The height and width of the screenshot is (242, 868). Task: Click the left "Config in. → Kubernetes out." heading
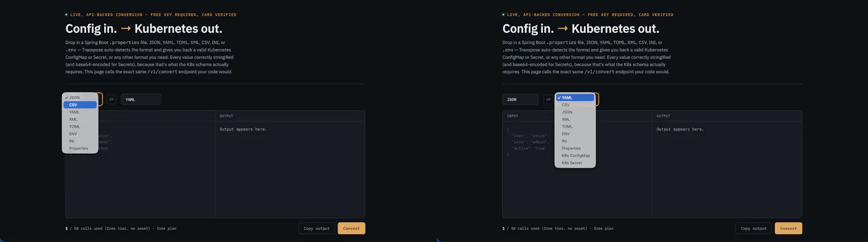coord(144,29)
